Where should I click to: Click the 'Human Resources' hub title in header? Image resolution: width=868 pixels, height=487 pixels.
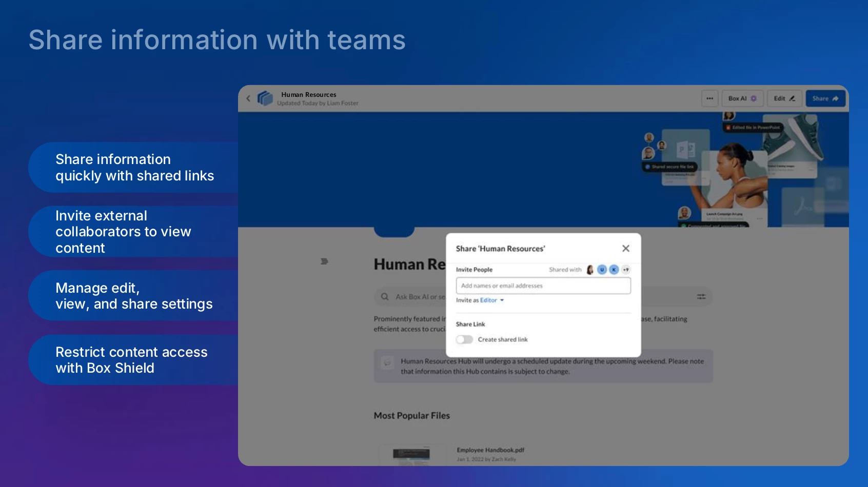(x=309, y=95)
